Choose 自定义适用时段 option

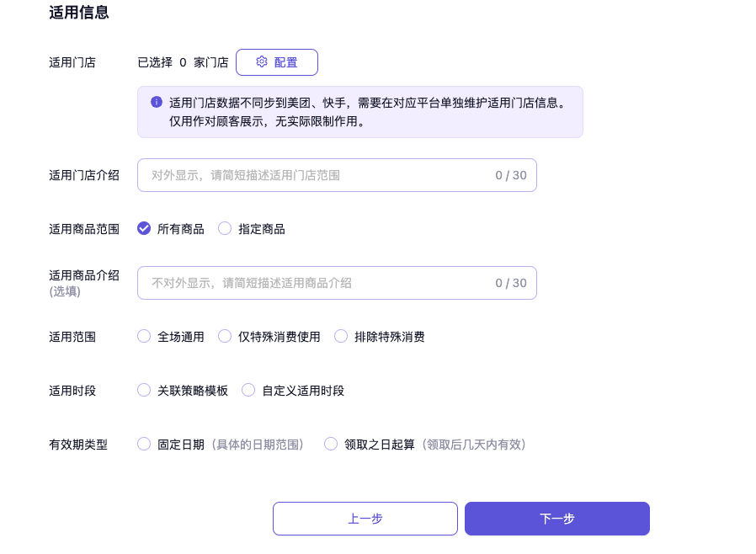coord(248,390)
